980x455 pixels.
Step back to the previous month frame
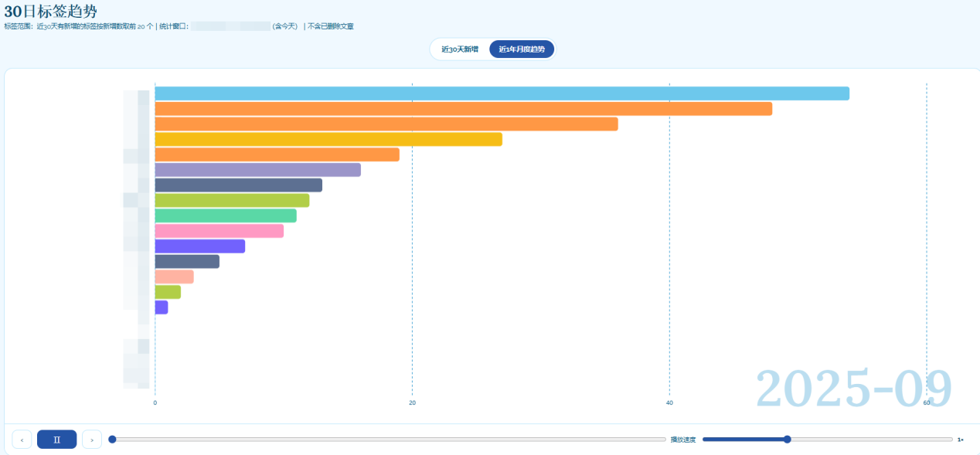coord(22,440)
